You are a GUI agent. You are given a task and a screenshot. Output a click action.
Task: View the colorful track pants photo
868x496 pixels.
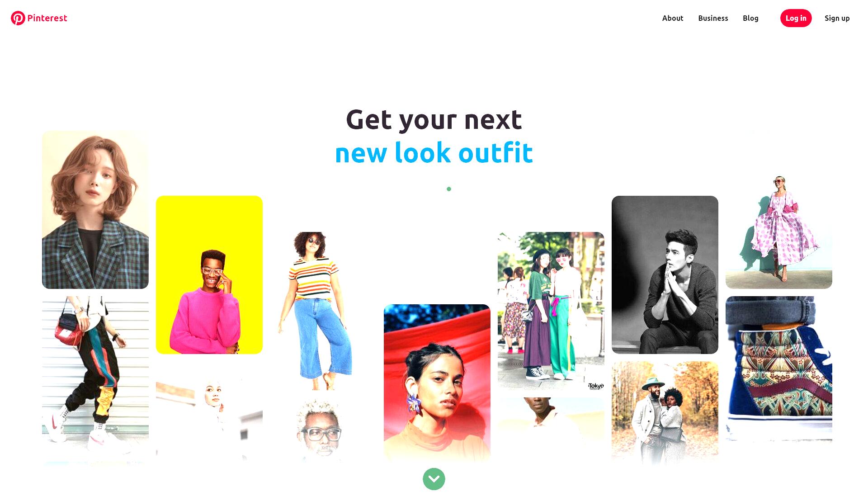pyautogui.click(x=95, y=380)
